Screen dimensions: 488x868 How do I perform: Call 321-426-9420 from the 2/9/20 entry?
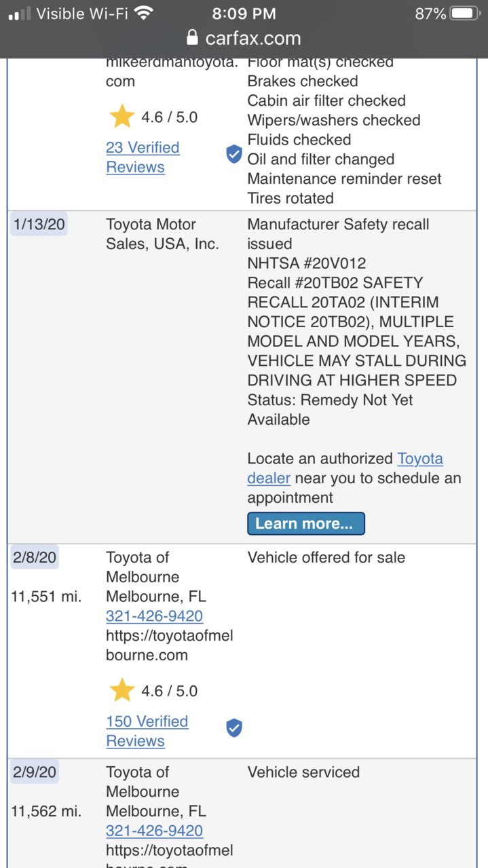click(x=154, y=831)
